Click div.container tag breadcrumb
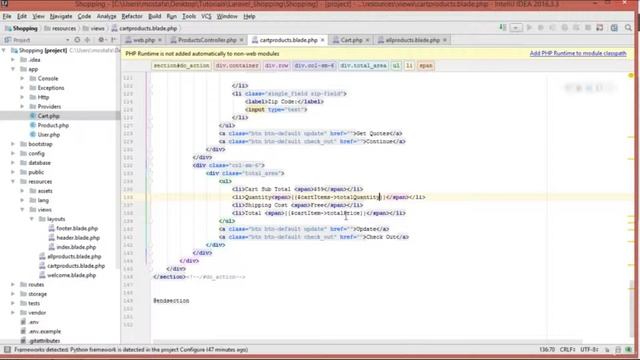Screen dimensions: 640x360 [x=237, y=66]
